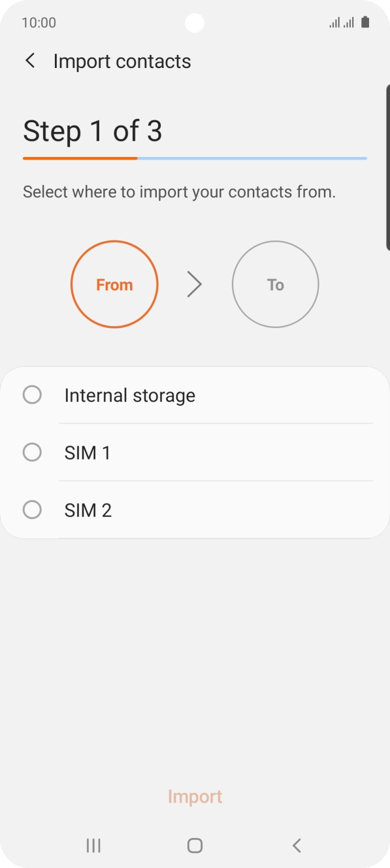
Task: Tap the Step 1 of 3 heading
Action: (x=93, y=131)
